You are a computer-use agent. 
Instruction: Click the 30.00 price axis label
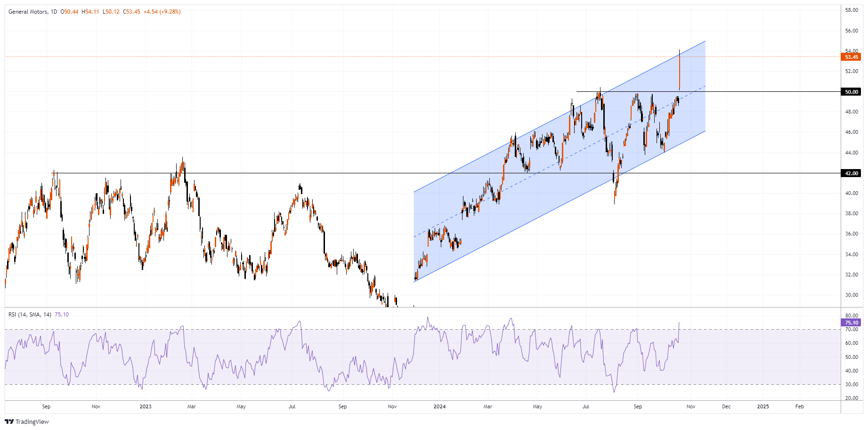[x=852, y=295]
